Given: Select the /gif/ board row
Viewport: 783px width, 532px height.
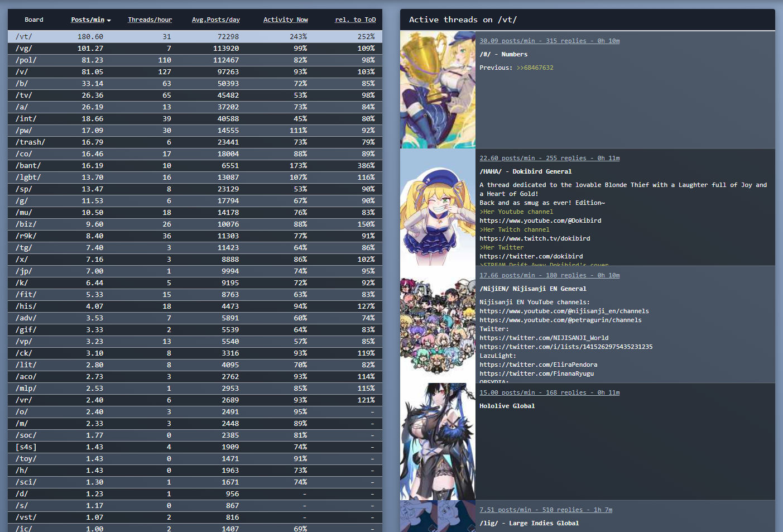Looking at the screenshot, I should (x=195, y=330).
